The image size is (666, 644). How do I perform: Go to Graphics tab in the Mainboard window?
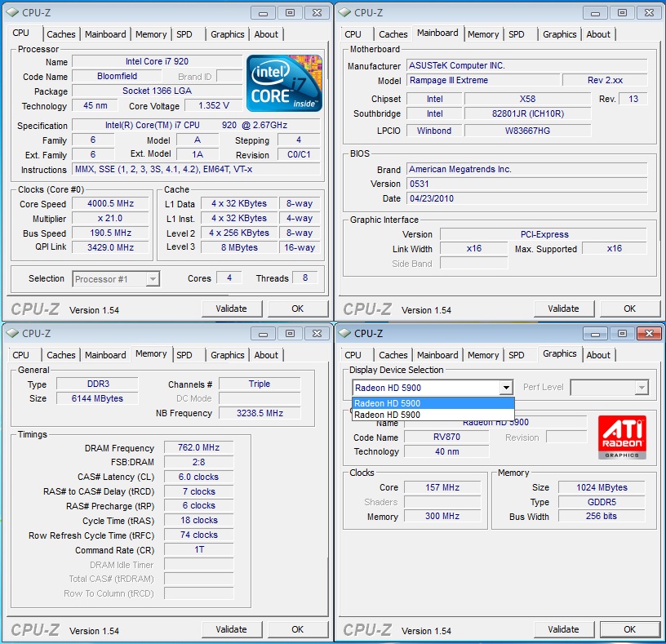559,34
